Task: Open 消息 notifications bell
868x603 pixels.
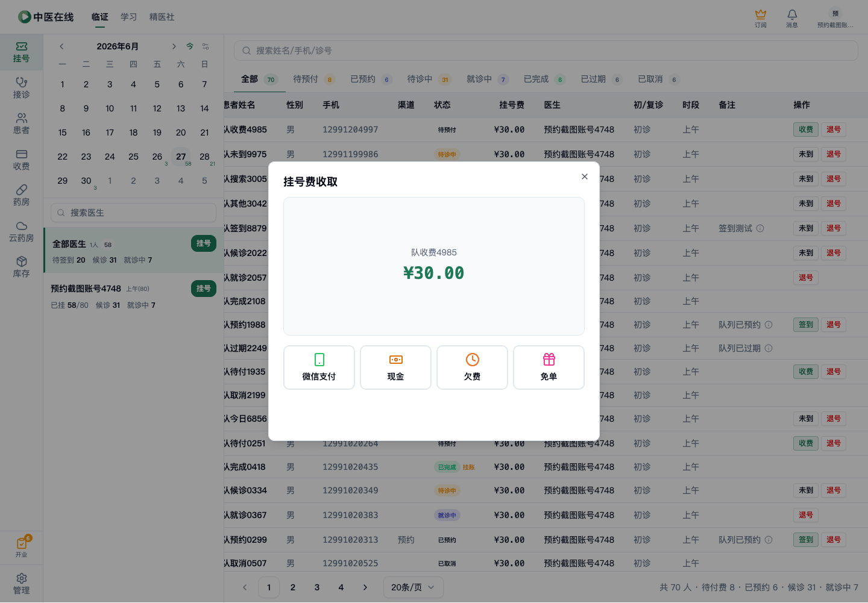Action: (x=792, y=18)
